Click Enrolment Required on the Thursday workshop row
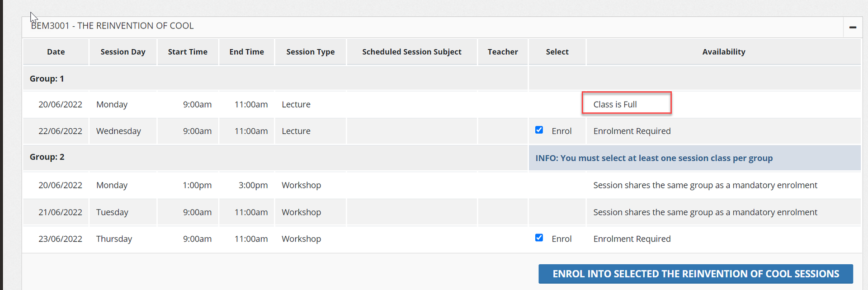The height and width of the screenshot is (290, 868). tap(632, 239)
